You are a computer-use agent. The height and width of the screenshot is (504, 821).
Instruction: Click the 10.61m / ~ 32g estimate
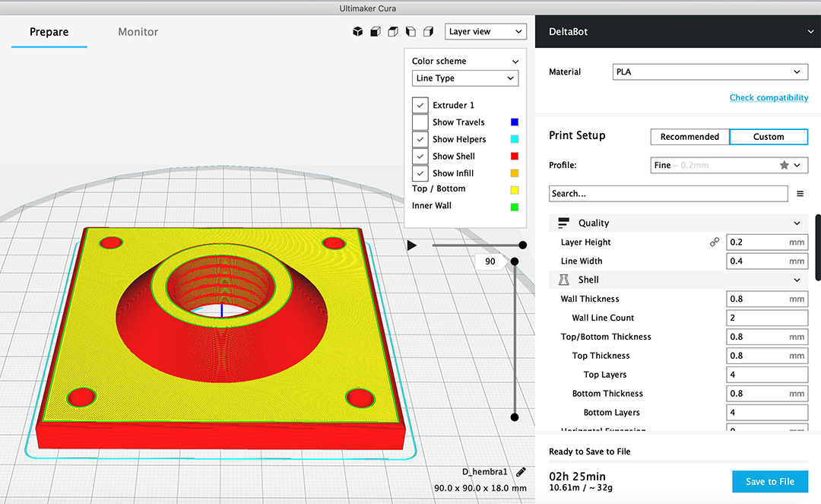pos(580,488)
